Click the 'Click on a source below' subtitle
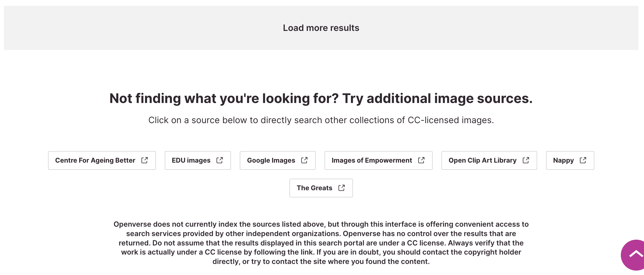644x275 pixels. 321,120
